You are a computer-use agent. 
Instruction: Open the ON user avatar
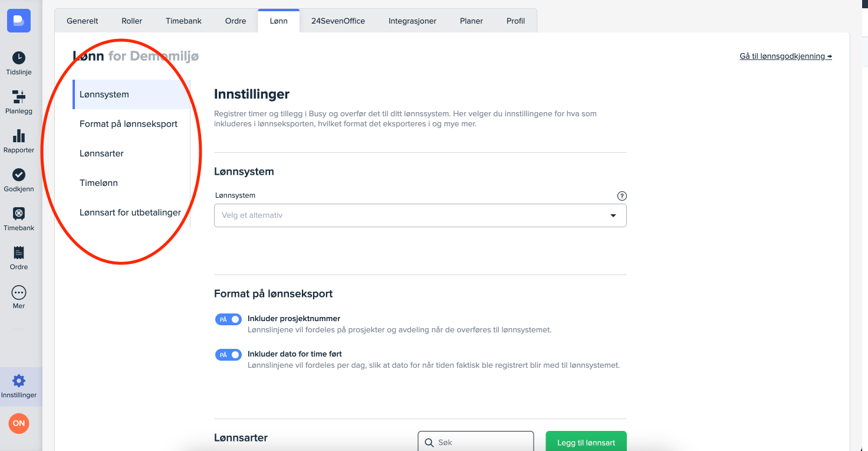(19, 423)
